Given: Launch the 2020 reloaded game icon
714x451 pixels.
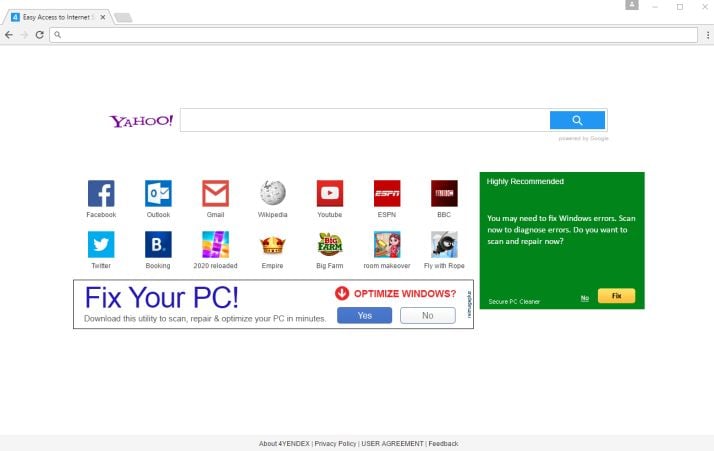Looking at the screenshot, I should (215, 244).
